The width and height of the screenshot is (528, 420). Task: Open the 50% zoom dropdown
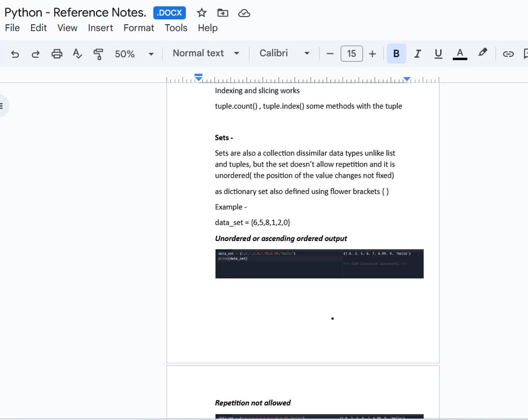coord(134,54)
